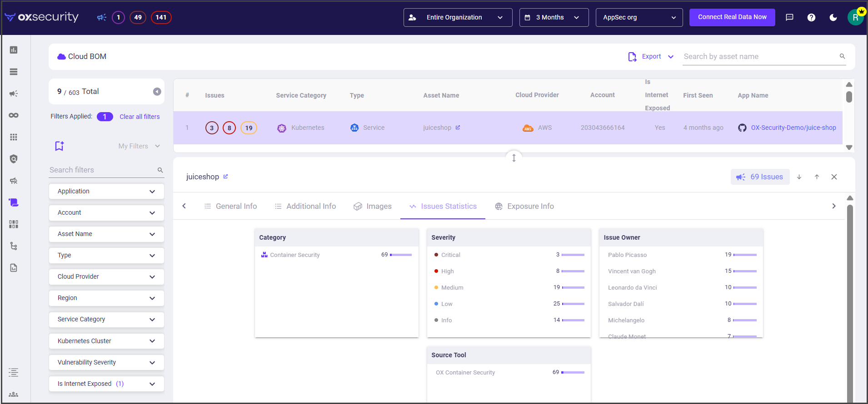Image resolution: width=868 pixels, height=404 pixels.
Task: Open juiceshop external link icon in table row
Action: click(x=458, y=128)
